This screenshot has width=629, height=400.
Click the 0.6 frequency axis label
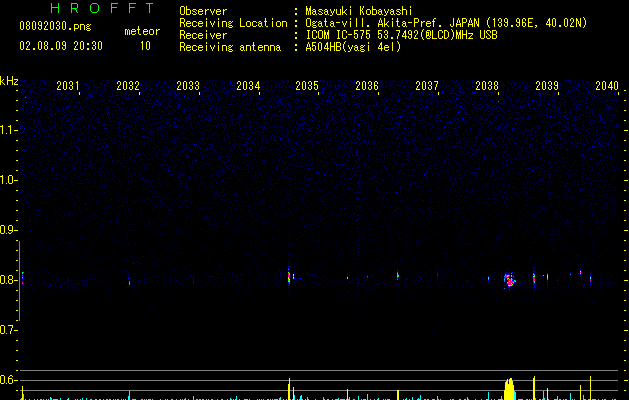pos(8,380)
